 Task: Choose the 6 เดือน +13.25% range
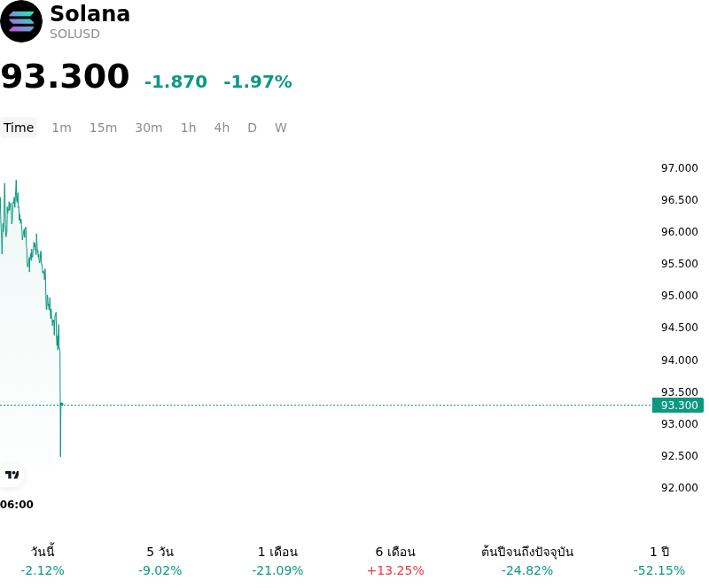pos(395,561)
